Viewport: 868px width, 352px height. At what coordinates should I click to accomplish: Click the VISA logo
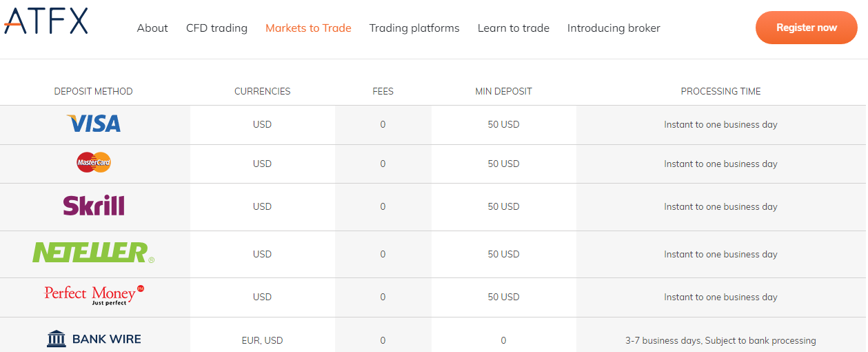(x=94, y=124)
